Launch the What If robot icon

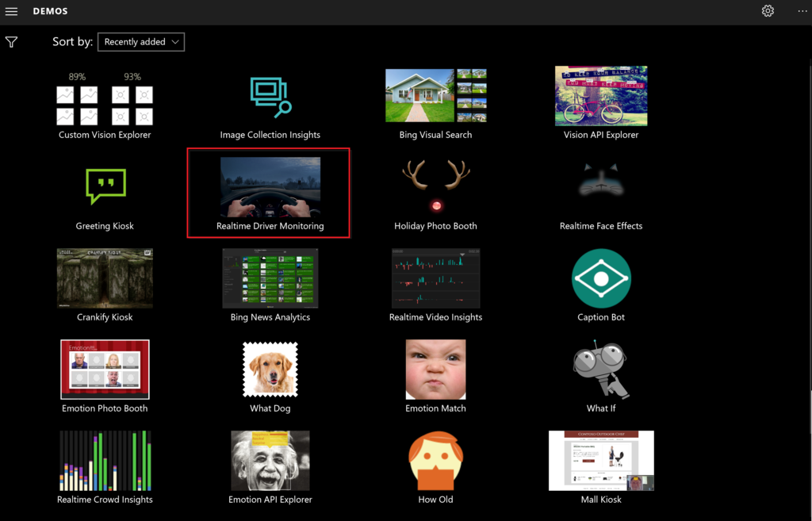click(x=601, y=370)
